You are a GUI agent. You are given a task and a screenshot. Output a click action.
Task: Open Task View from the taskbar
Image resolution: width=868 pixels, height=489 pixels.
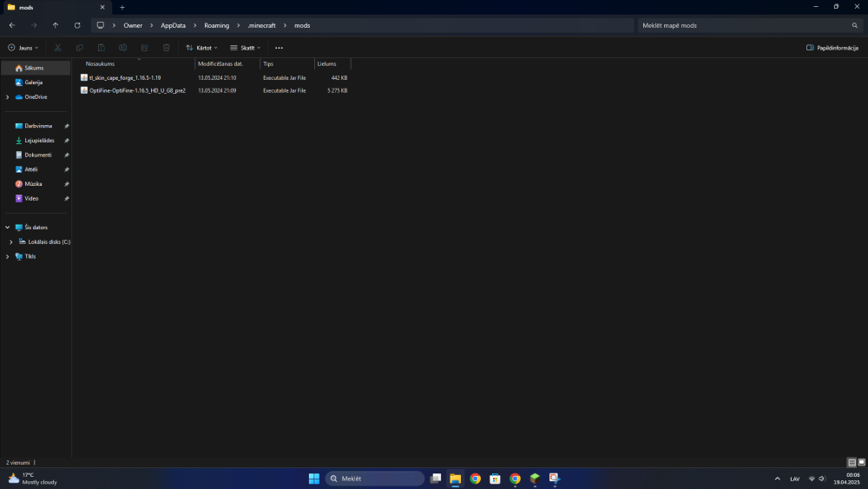click(x=436, y=479)
